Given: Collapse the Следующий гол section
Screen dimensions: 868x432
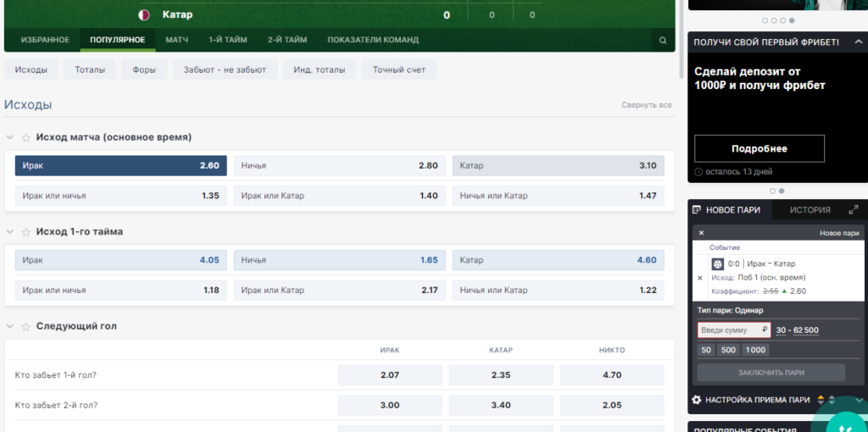Looking at the screenshot, I should [10, 327].
